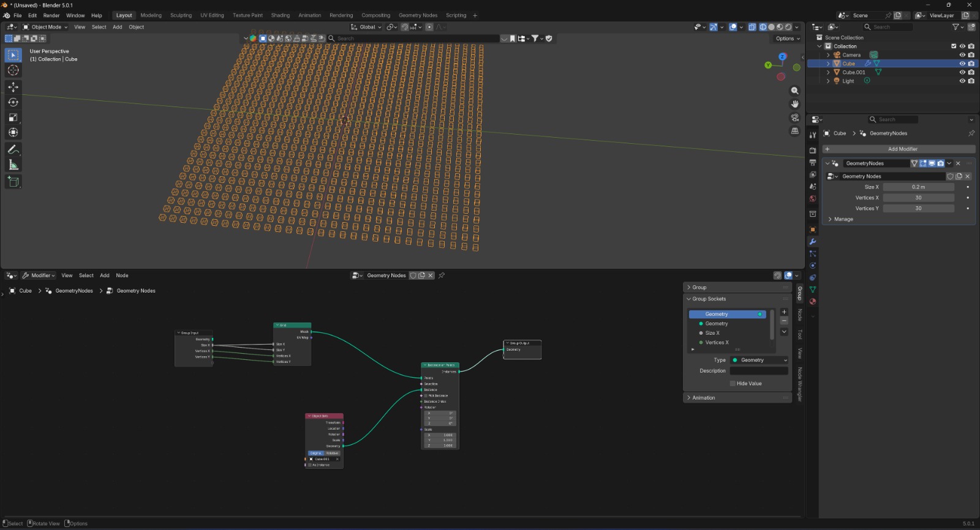Select the Measure tool
980x530 pixels.
pyautogui.click(x=13, y=165)
